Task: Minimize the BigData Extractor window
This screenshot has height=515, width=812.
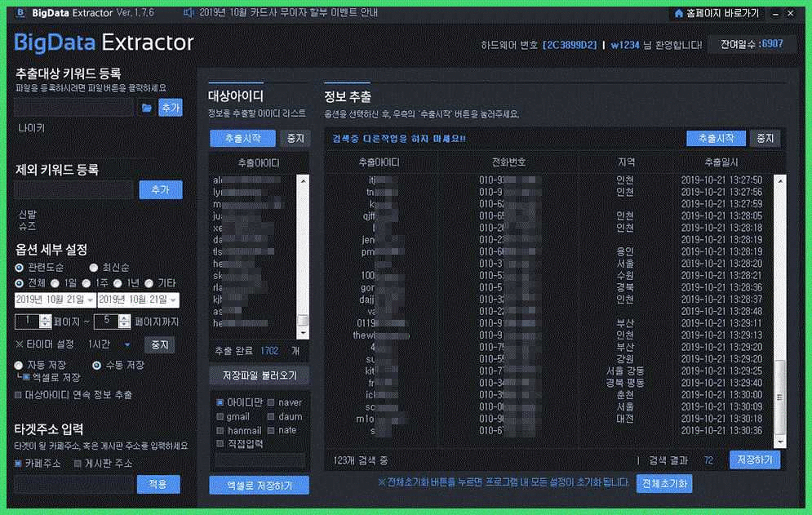Action: tap(774, 14)
